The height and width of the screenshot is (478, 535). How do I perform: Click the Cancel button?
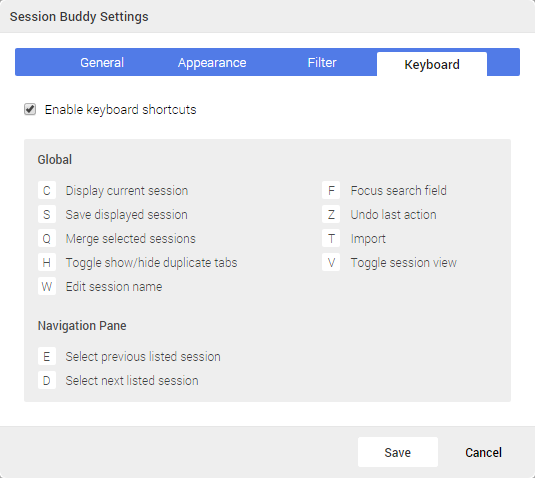pos(483,452)
